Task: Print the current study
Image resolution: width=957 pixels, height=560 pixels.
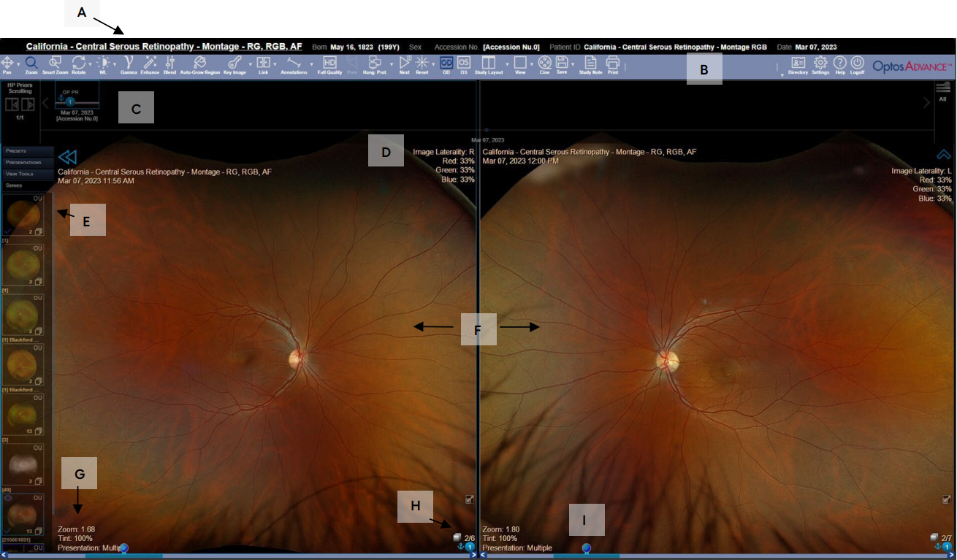Action: pos(612,64)
